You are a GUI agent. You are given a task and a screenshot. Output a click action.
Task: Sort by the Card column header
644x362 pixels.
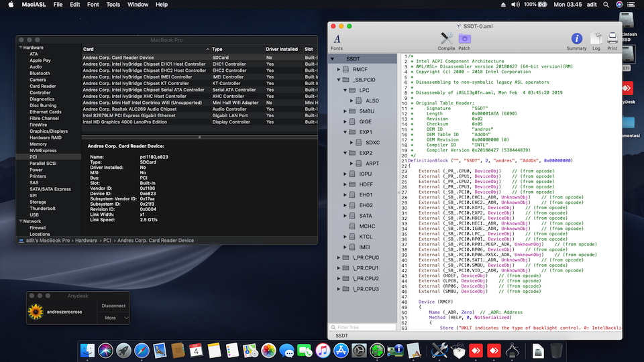coord(146,49)
